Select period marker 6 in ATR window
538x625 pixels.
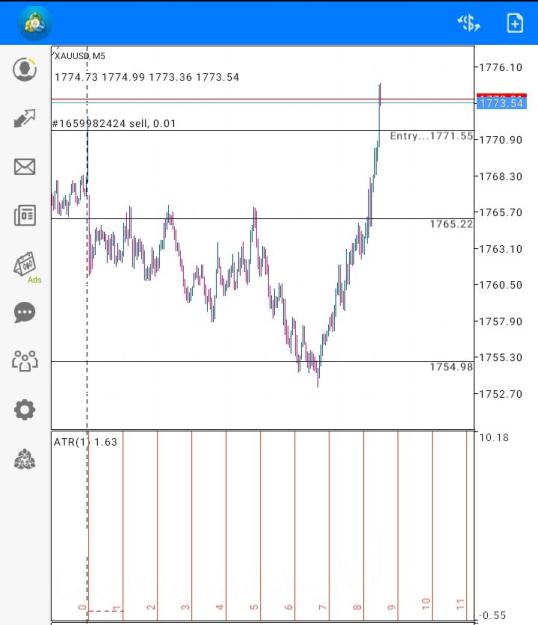click(x=289, y=607)
